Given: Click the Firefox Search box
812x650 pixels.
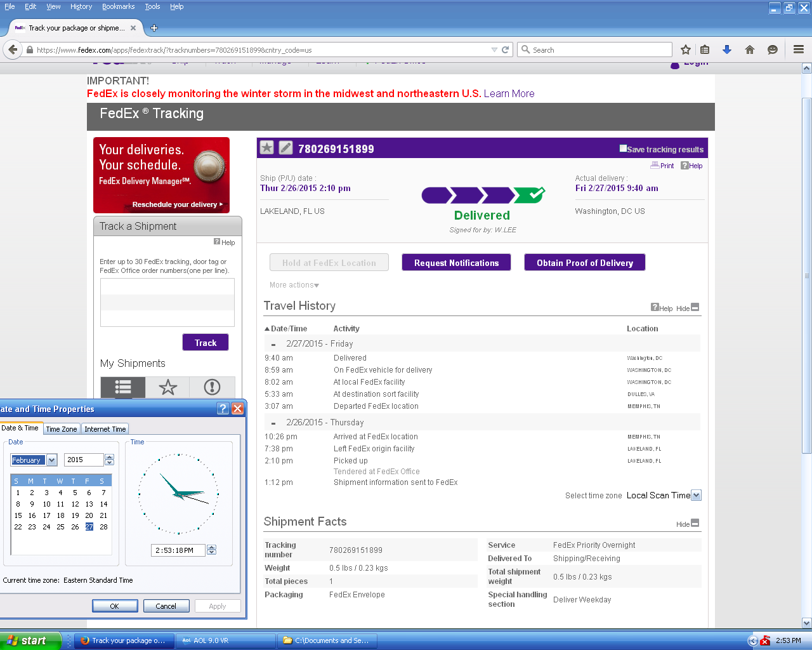Looking at the screenshot, I should coord(596,50).
